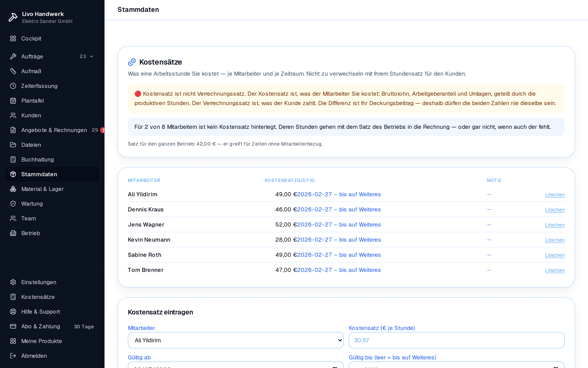588x368 pixels.
Task: Click the Abo & Zahlung card icon
Action: coord(13,326)
